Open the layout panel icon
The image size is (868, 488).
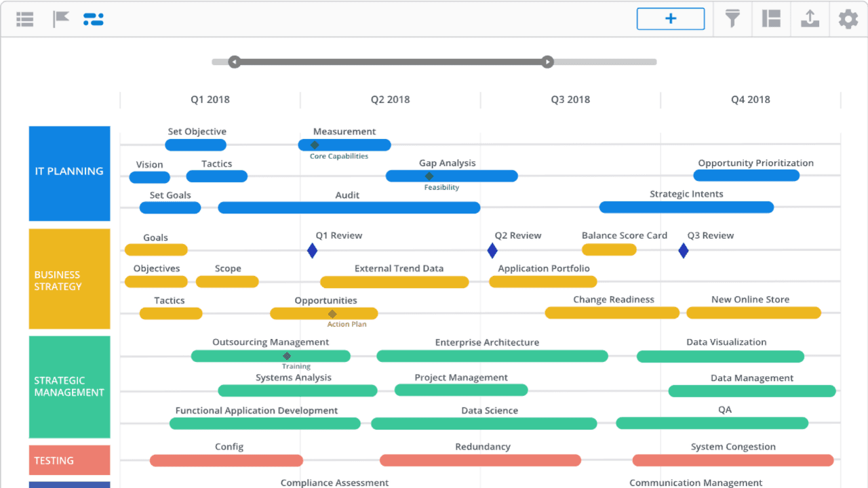(771, 19)
